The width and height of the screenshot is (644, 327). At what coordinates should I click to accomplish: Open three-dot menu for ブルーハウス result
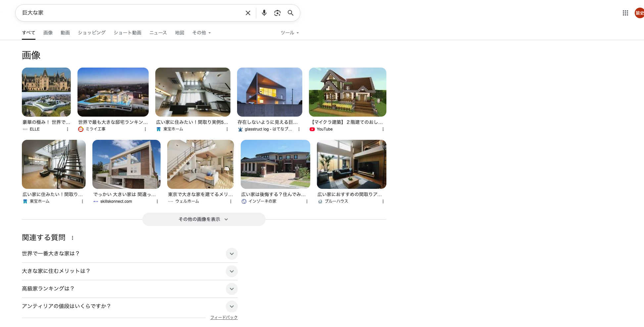click(383, 201)
